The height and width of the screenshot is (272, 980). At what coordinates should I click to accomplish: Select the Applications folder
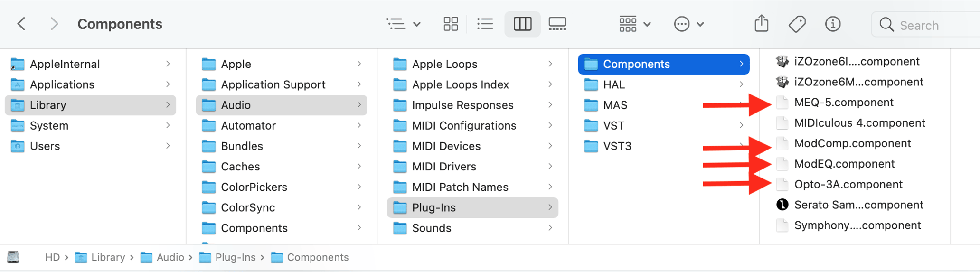[90, 84]
